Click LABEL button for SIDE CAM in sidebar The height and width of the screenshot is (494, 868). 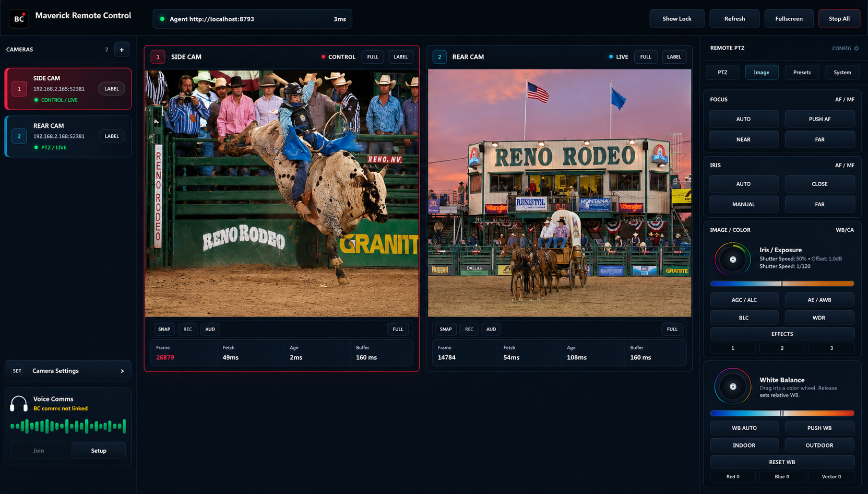pos(112,89)
